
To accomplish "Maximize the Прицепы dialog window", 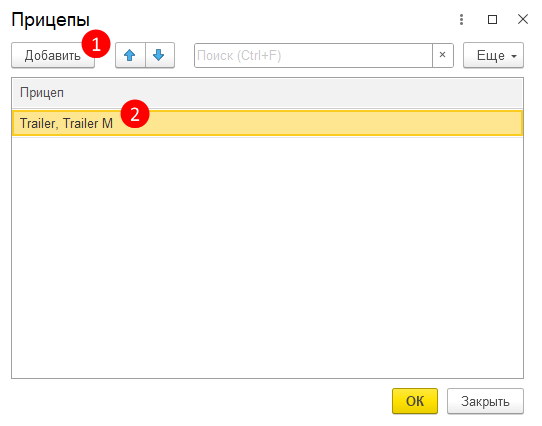I will click(x=492, y=19).
